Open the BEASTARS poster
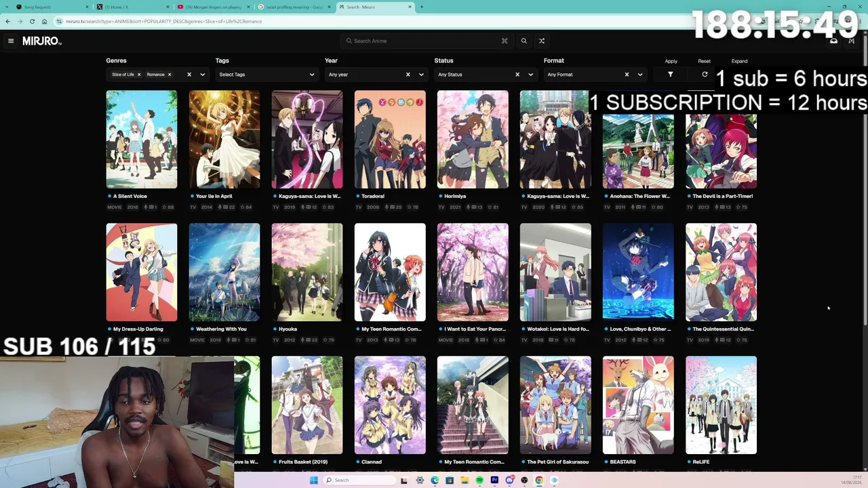868x488 pixels. click(638, 405)
